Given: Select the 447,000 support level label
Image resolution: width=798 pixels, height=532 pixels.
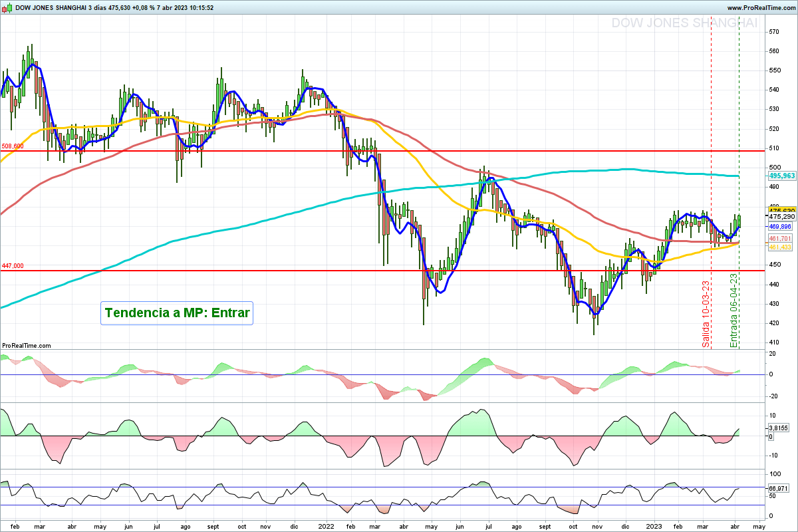Looking at the screenshot, I should [13, 266].
